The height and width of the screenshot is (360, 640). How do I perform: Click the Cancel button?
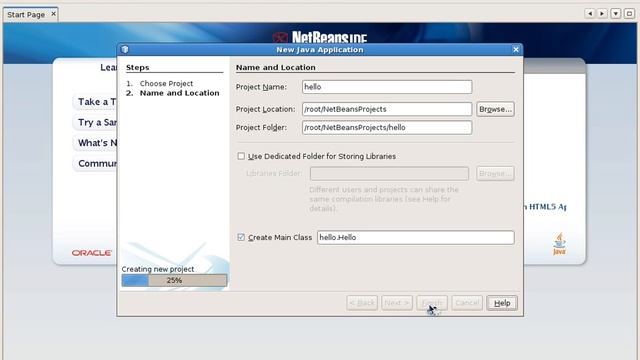467,303
